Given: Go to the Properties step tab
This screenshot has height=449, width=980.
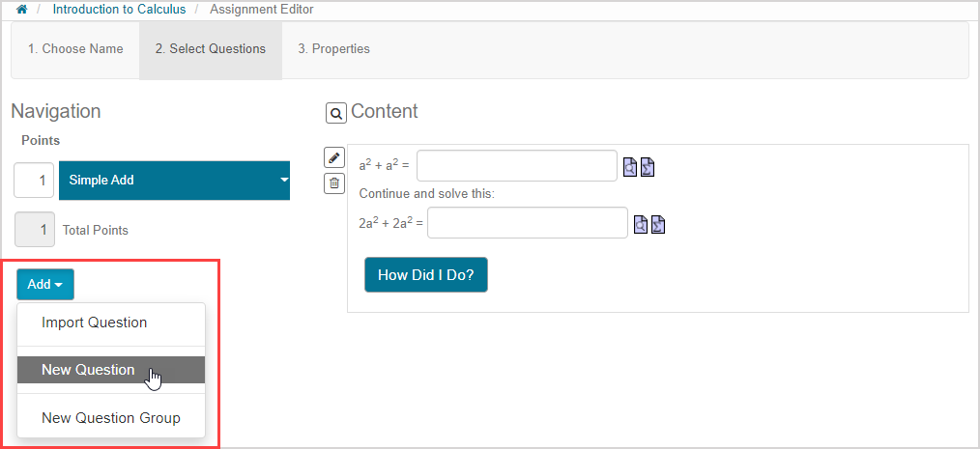Looking at the screenshot, I should coord(333,48).
